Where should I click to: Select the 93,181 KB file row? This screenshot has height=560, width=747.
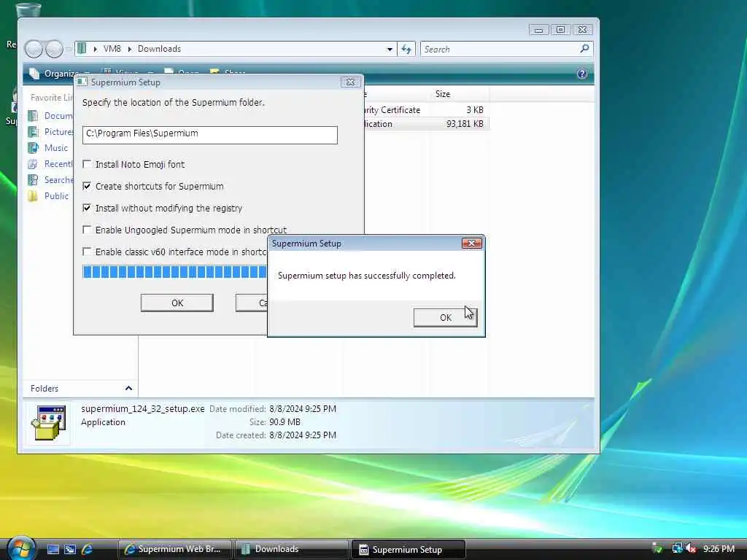coord(425,124)
